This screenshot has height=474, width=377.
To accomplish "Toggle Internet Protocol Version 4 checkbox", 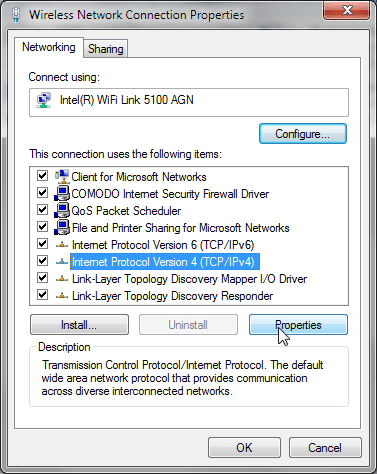I will tap(42, 261).
